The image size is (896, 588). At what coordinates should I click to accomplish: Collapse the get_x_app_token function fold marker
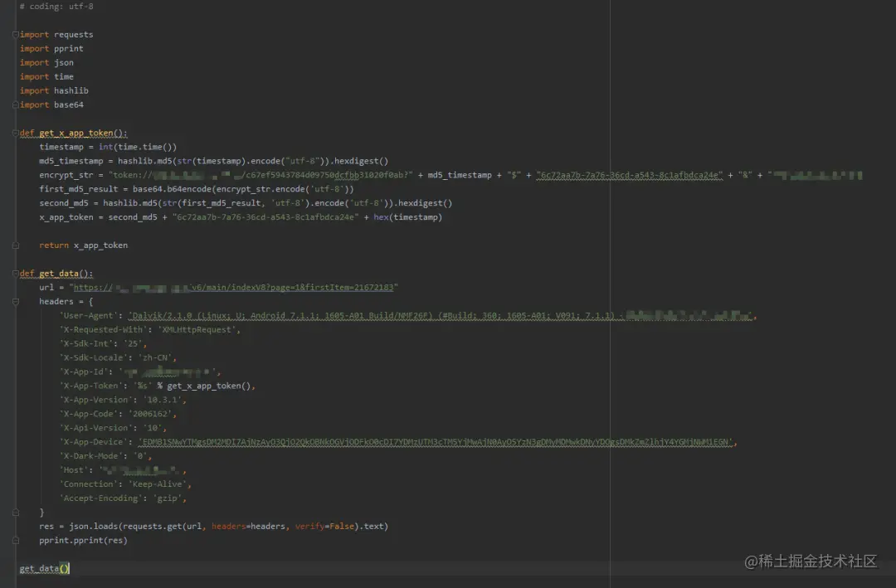coord(16,134)
